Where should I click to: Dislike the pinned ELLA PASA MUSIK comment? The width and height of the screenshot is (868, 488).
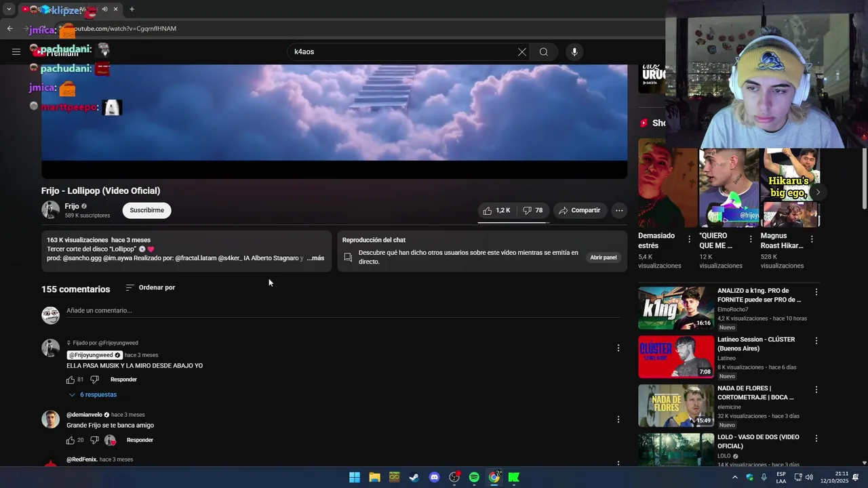coord(95,380)
